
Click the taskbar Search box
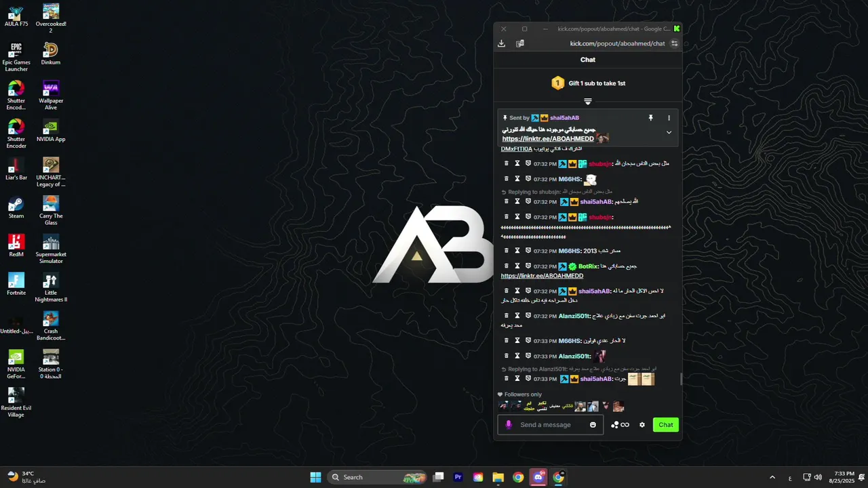(377, 477)
